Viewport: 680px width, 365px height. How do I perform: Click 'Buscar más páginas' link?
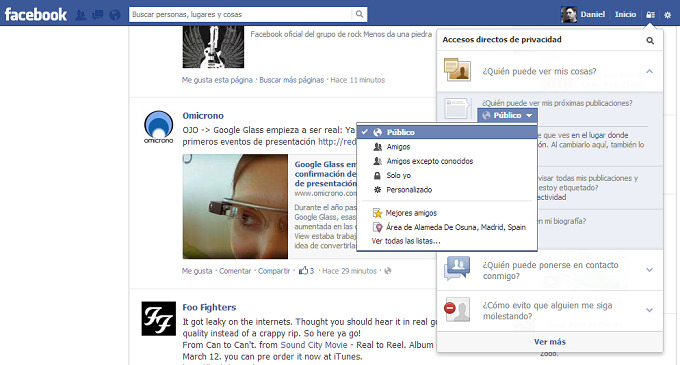coord(291,80)
